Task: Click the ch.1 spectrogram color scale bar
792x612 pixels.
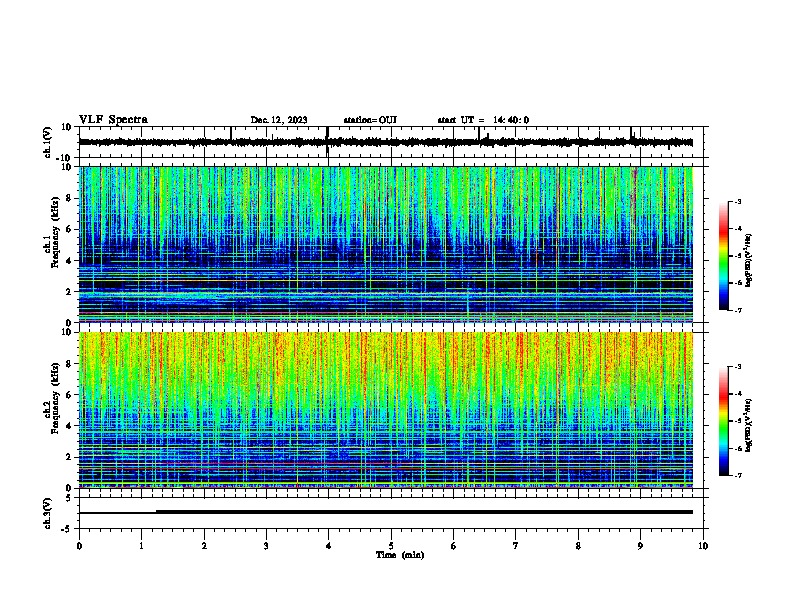Action: coord(724,256)
